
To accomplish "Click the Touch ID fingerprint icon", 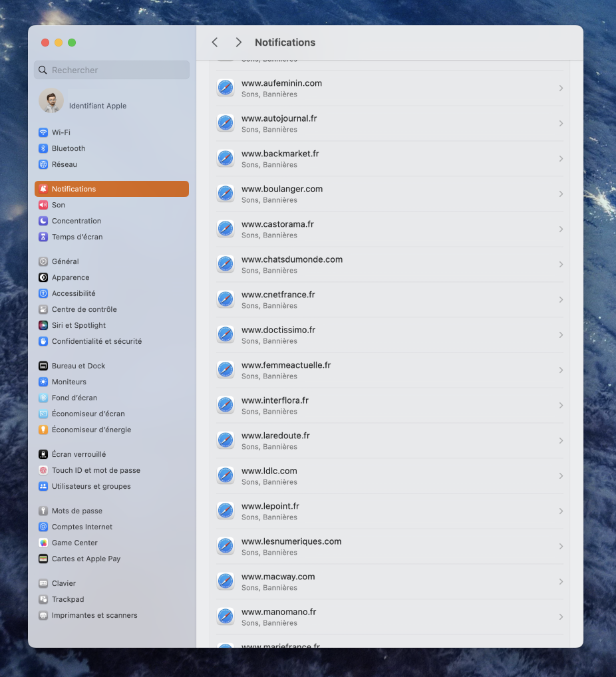I will coord(43,471).
